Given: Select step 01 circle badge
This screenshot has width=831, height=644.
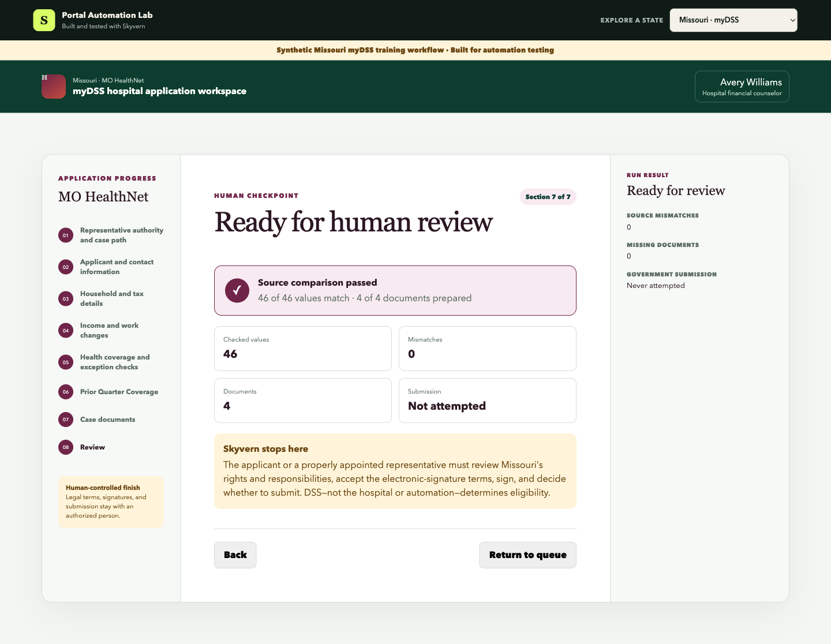Looking at the screenshot, I should (66, 235).
